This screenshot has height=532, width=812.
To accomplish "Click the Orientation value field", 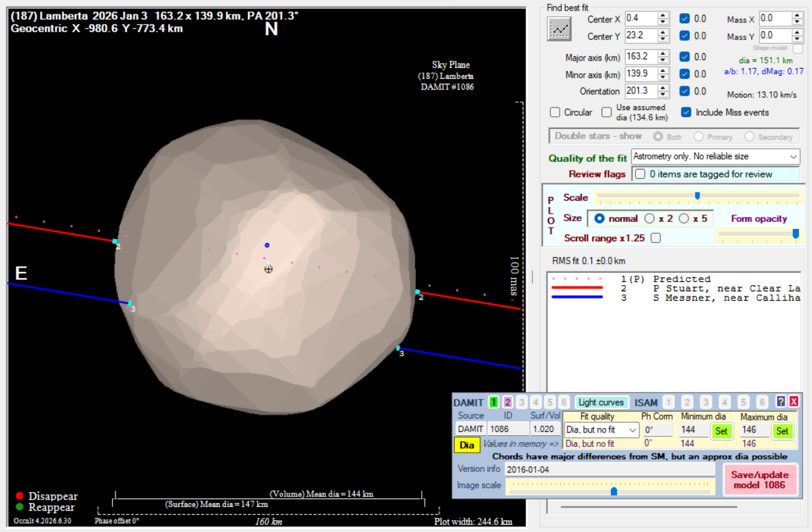I will click(641, 91).
